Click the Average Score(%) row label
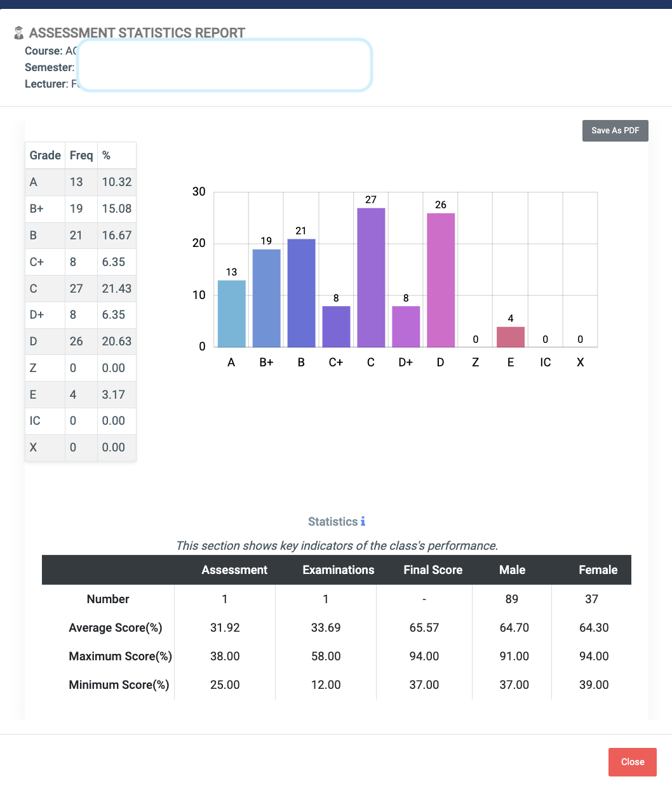Image resolution: width=672 pixels, height=786 pixels. (115, 627)
